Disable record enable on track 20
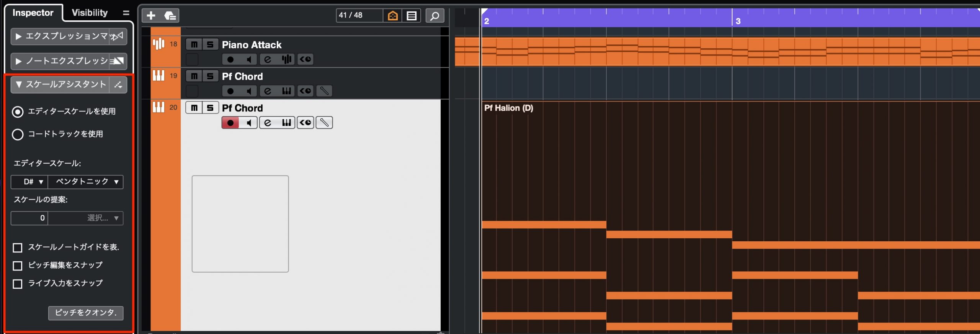 coord(230,123)
